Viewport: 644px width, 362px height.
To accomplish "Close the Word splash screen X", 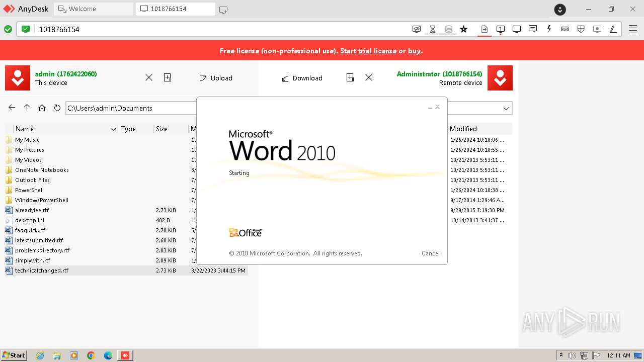I will click(x=438, y=107).
